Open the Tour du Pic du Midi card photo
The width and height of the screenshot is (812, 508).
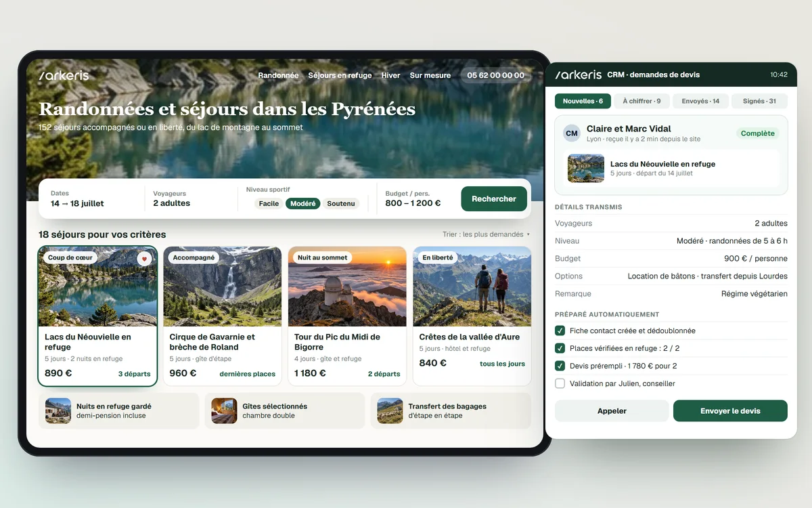click(347, 287)
